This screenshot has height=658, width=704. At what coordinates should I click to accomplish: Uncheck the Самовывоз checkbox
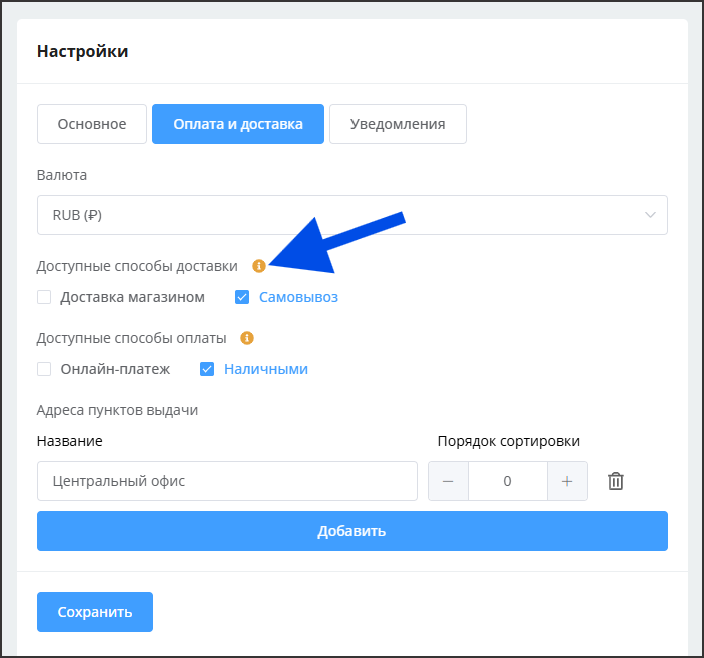(242, 297)
